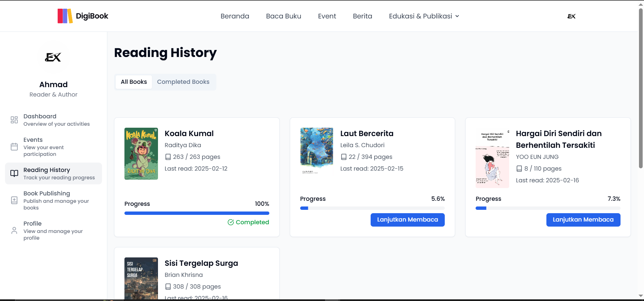
Task: Click the Dashboard grid icon
Action: point(14,120)
